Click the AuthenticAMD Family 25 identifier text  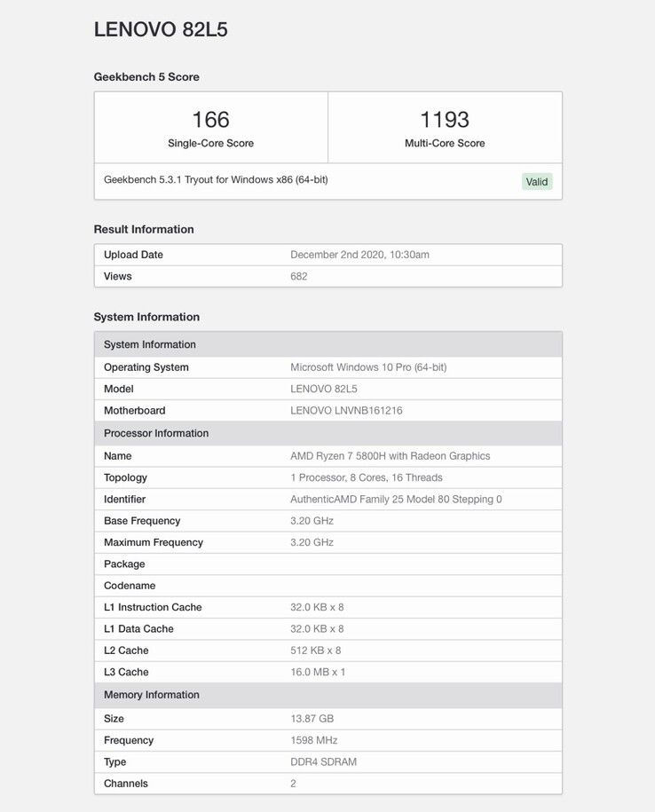click(396, 500)
